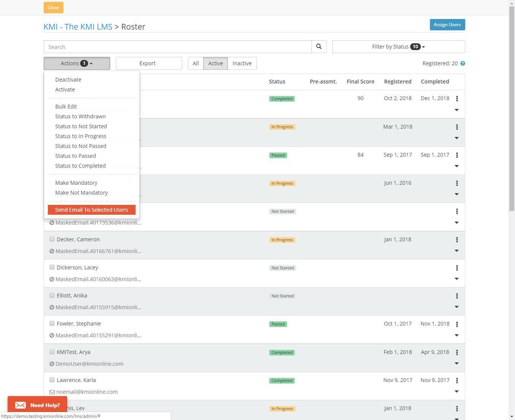Choose Status to Completed from Actions menu
Viewport: 515px width, 420px height.
pyautogui.click(x=80, y=166)
